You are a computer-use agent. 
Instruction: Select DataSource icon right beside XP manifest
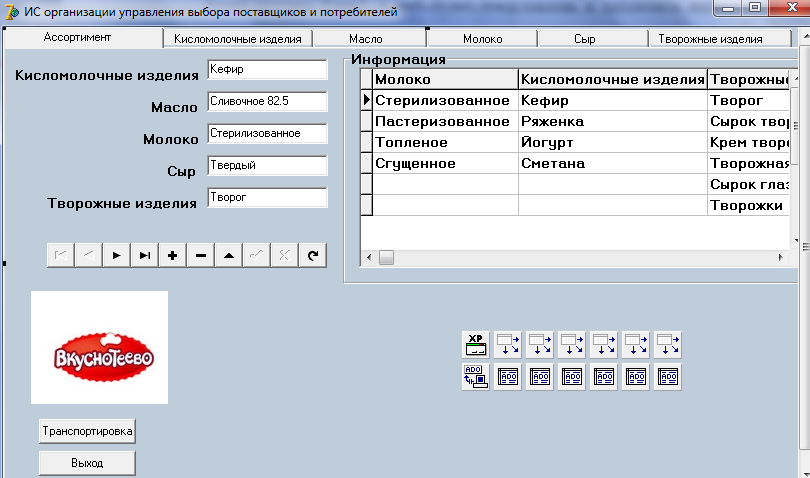pyautogui.click(x=508, y=345)
